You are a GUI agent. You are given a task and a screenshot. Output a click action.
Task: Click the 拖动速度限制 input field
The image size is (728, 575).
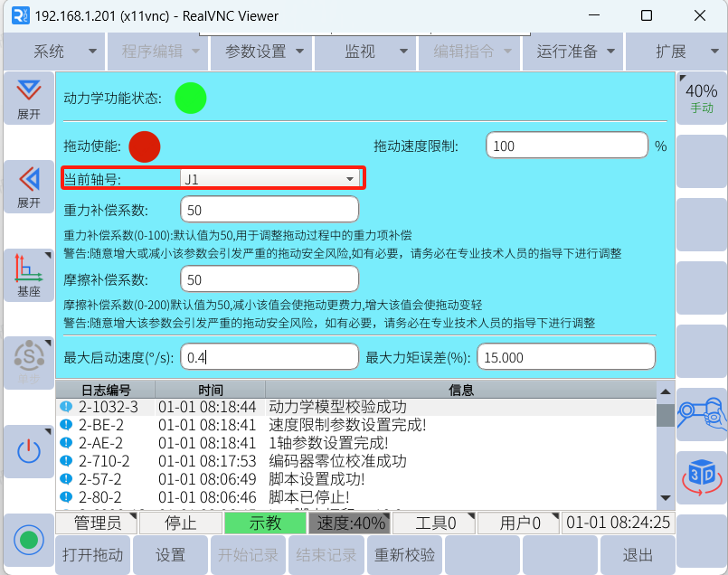(x=566, y=146)
